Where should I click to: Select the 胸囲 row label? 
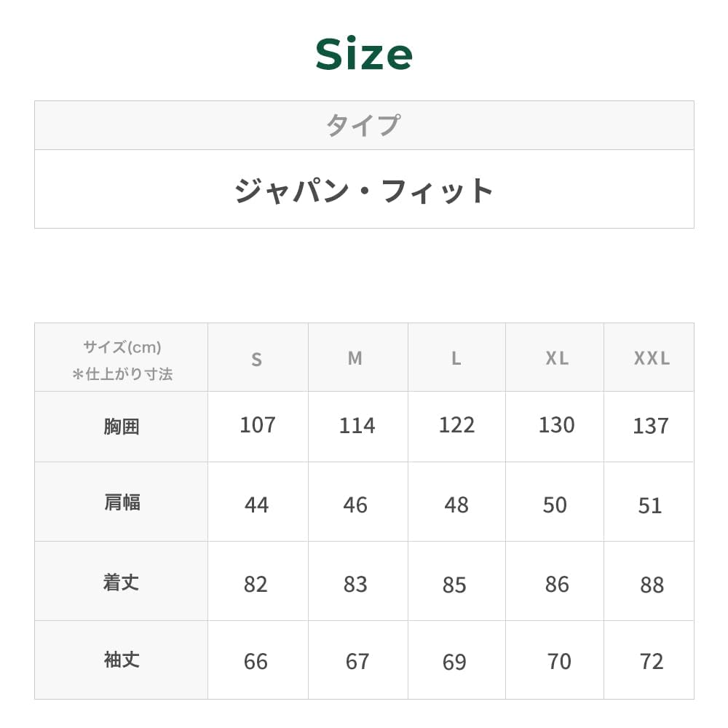121,427
